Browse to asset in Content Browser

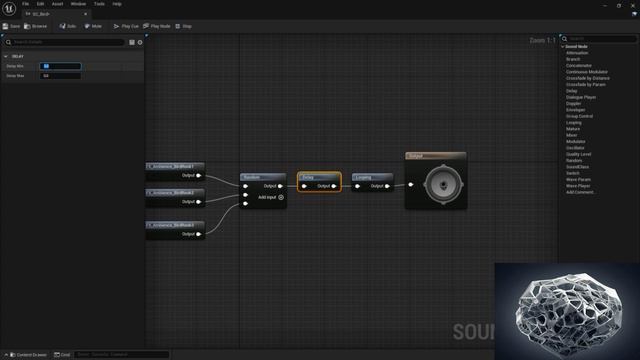(36, 26)
